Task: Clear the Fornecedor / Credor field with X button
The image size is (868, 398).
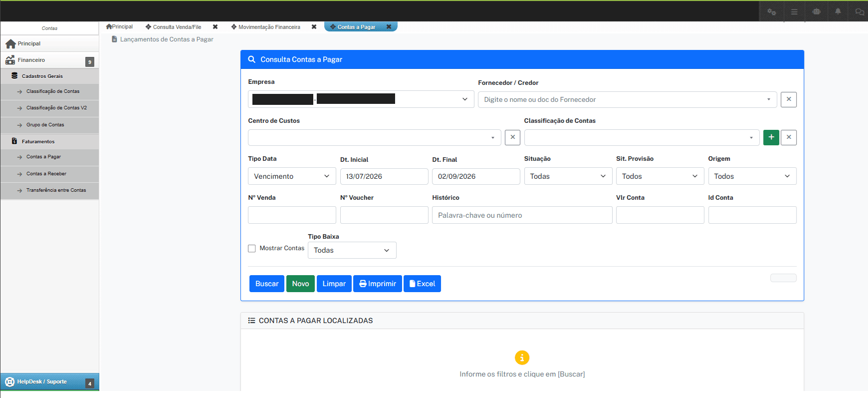Action: tap(789, 99)
